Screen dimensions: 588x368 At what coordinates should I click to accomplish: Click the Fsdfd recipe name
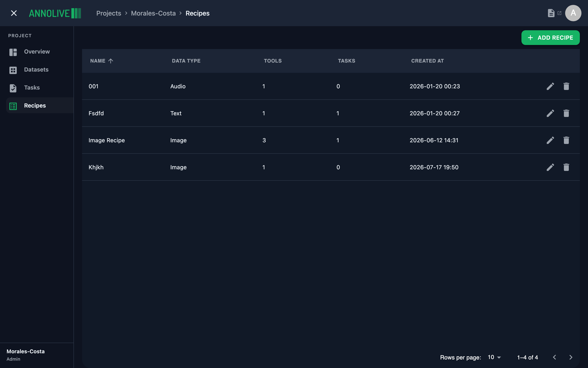pos(96,113)
